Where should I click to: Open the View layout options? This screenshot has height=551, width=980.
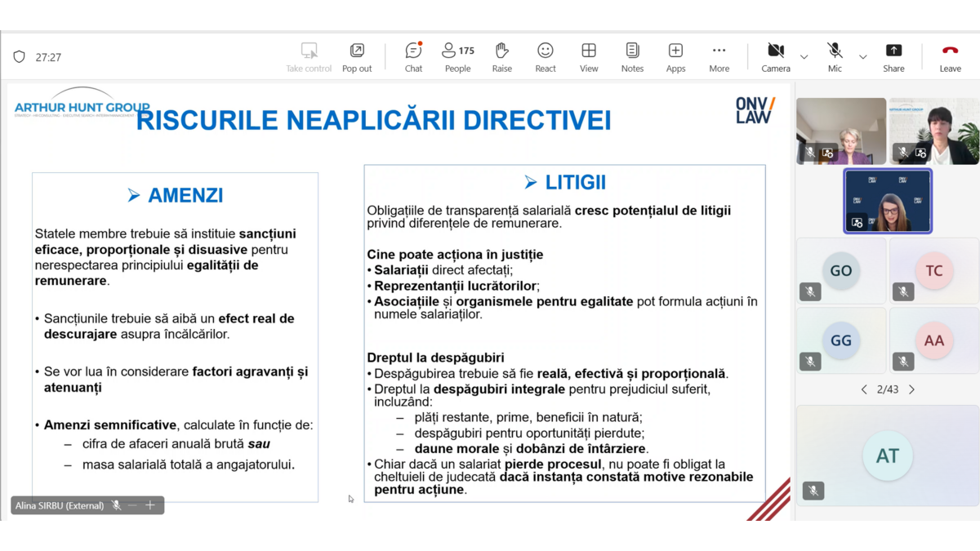point(589,57)
